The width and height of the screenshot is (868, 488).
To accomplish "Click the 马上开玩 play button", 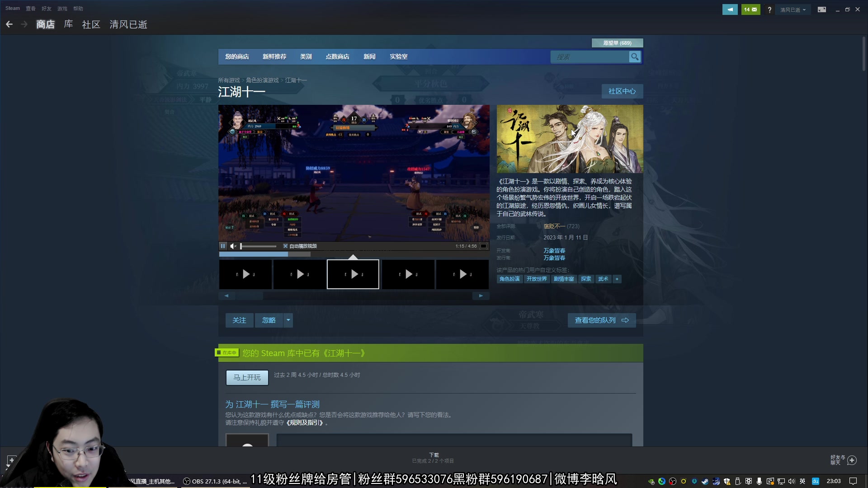I will tap(247, 378).
